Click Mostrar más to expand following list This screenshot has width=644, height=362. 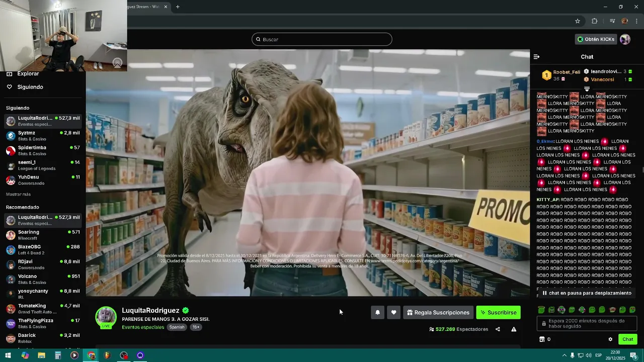18,195
